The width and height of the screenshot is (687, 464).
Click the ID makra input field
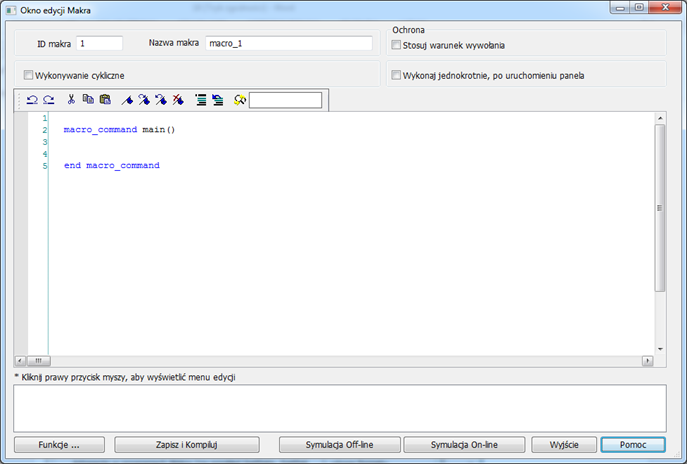tap(99, 43)
